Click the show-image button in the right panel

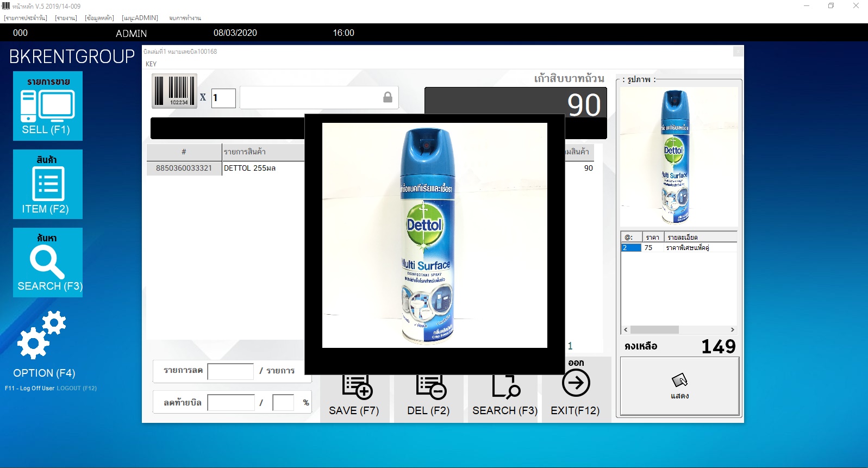tap(679, 386)
